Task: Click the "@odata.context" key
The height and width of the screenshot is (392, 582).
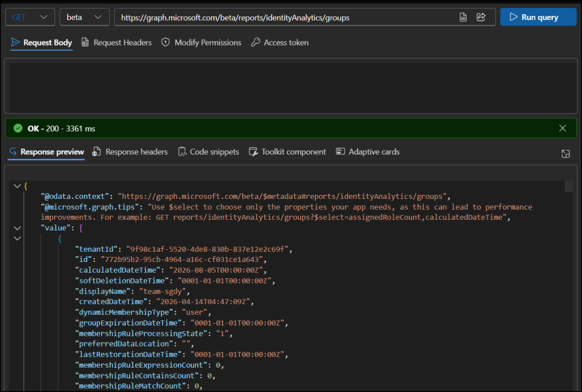Action: click(x=74, y=196)
